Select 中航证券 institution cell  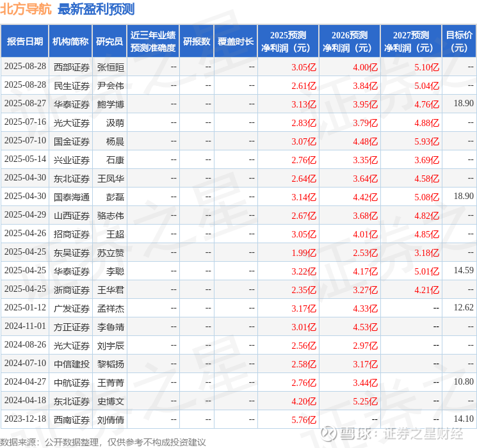pos(72,383)
